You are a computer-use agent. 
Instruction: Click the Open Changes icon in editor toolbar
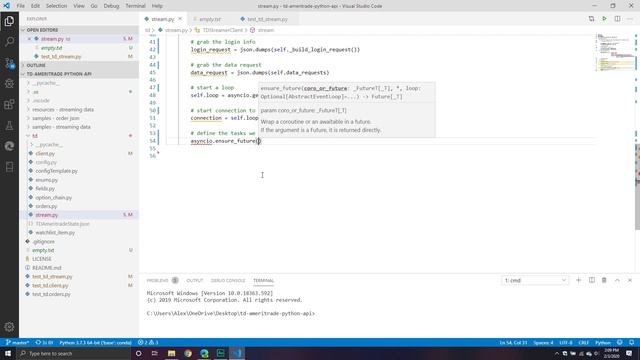point(591,19)
